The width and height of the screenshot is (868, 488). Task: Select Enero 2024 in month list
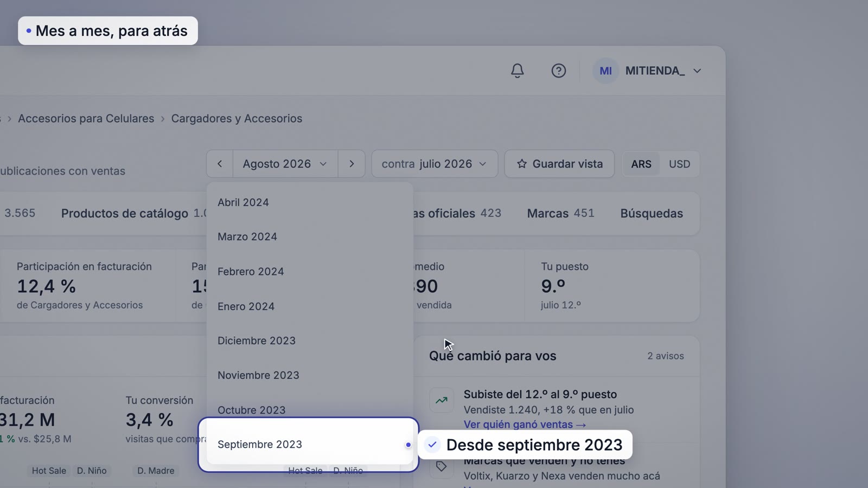coord(310,306)
